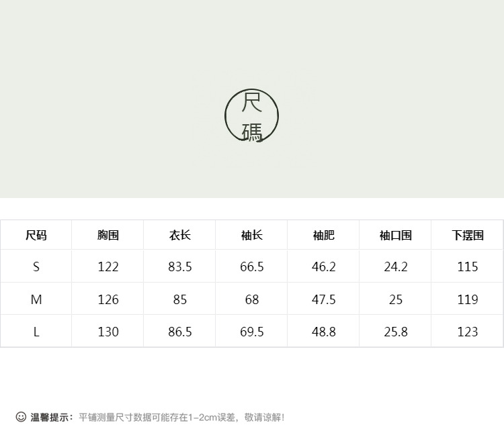Click the 尺碼 circular emblem

[252, 115]
